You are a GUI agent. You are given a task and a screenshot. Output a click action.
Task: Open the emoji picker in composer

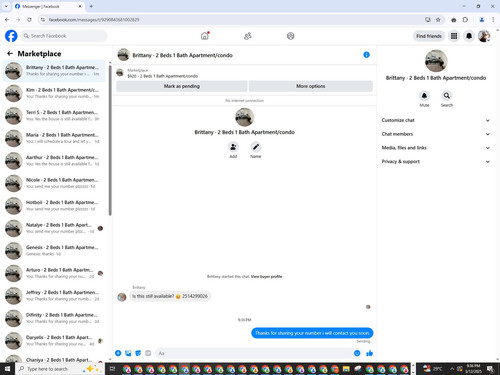pos(357,353)
